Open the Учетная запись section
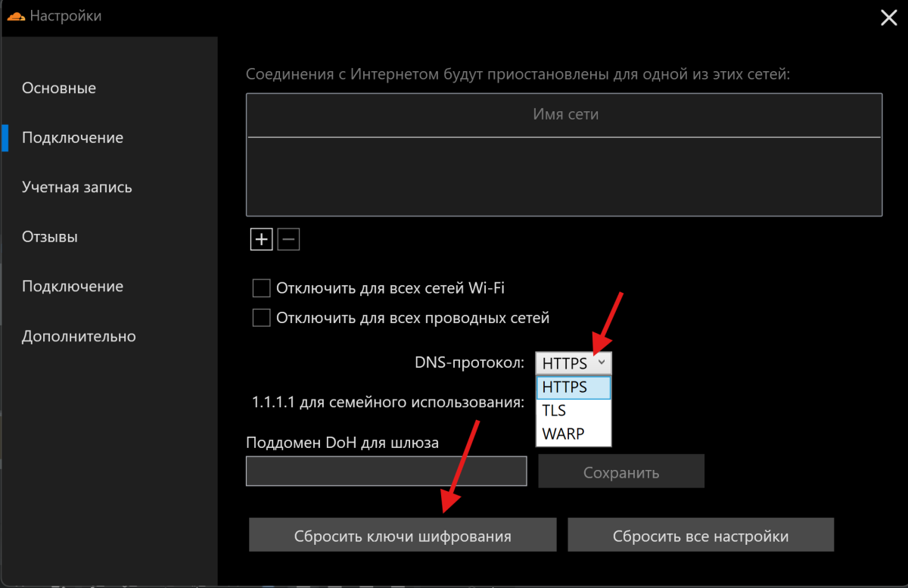The height and width of the screenshot is (588, 908). (77, 187)
